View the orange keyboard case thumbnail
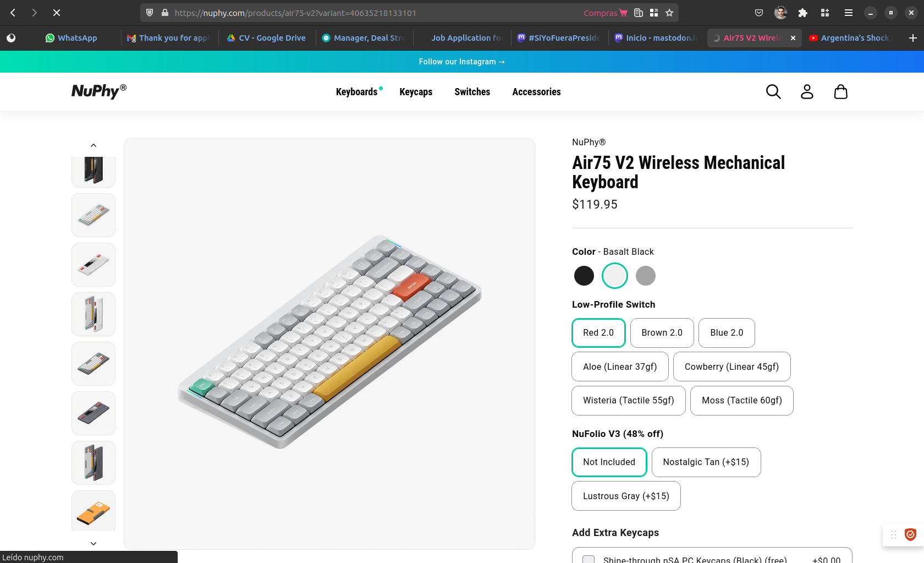The height and width of the screenshot is (563, 924). pos(94,512)
